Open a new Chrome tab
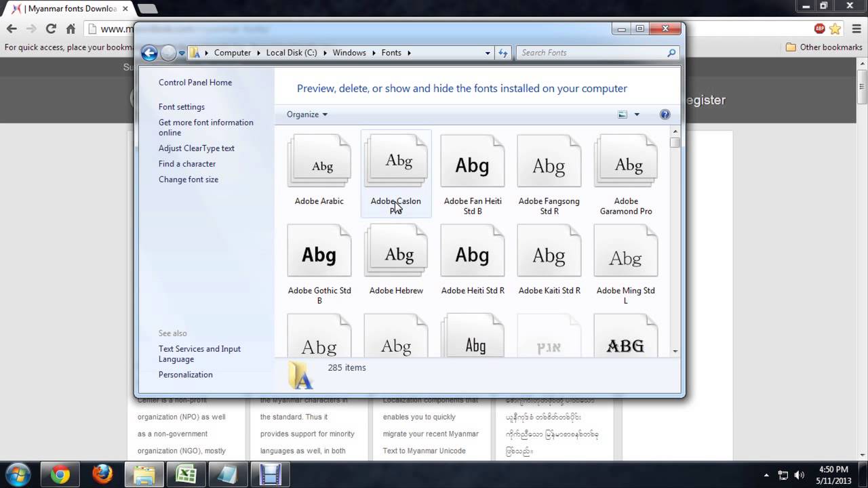 pos(146,9)
